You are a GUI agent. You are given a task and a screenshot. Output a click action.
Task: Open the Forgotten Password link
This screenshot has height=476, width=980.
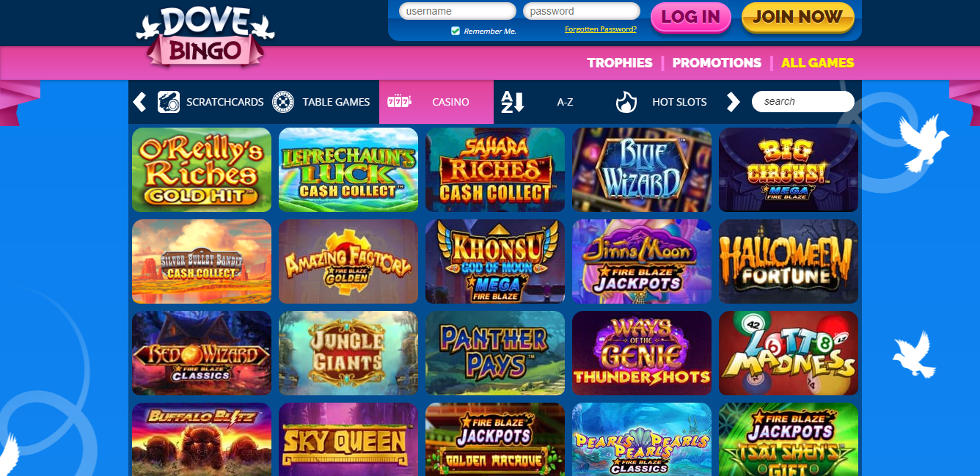(x=601, y=29)
